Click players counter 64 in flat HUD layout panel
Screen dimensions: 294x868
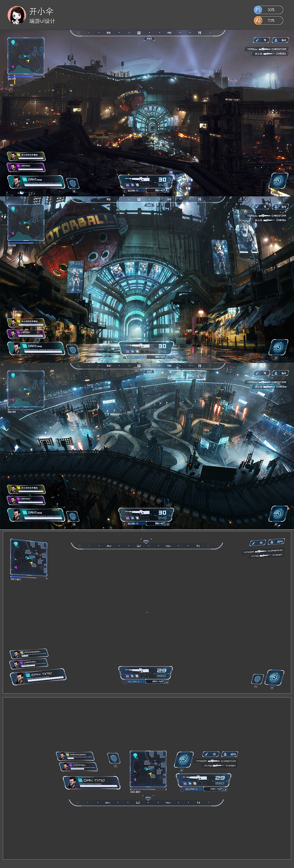pos(277,541)
